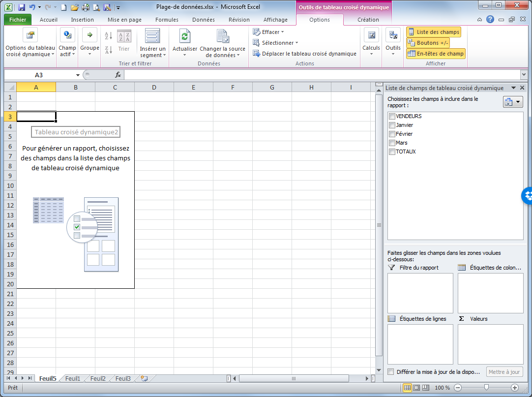Adjust the zoom slider handle
Image resolution: width=532 pixels, height=397 pixels.
click(x=486, y=388)
